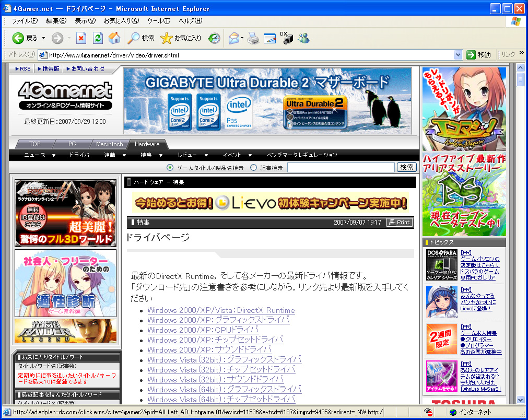528x420 pixels.
Task: Switch to the Macintosh site tab
Action: 110,144
